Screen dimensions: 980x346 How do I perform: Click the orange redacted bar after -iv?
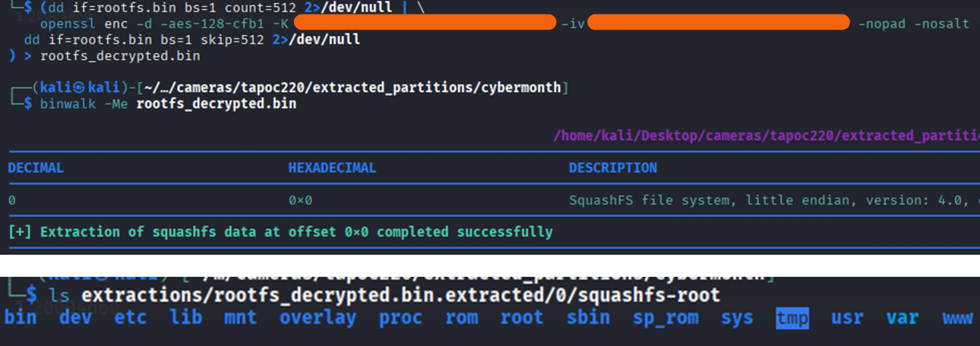(718, 23)
